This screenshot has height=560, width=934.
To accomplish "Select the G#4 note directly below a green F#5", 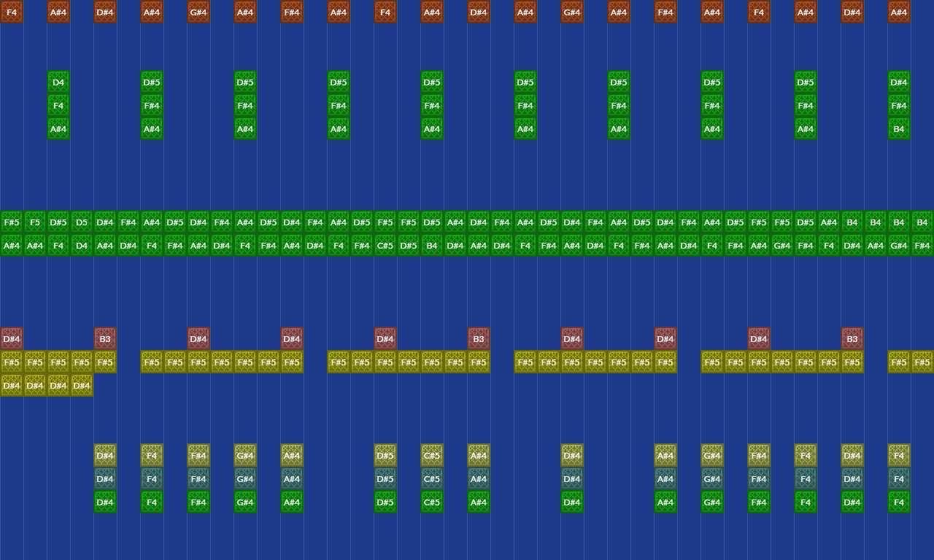I will point(782,245).
